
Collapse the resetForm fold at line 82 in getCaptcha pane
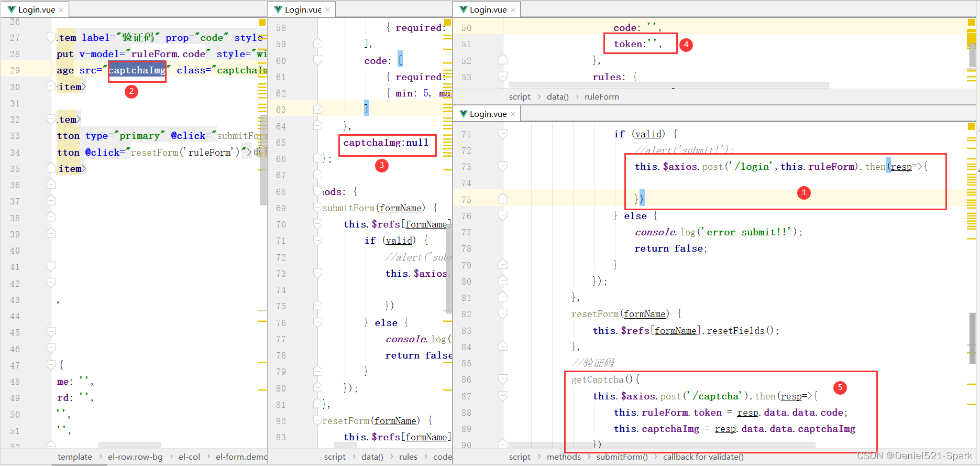pos(503,313)
